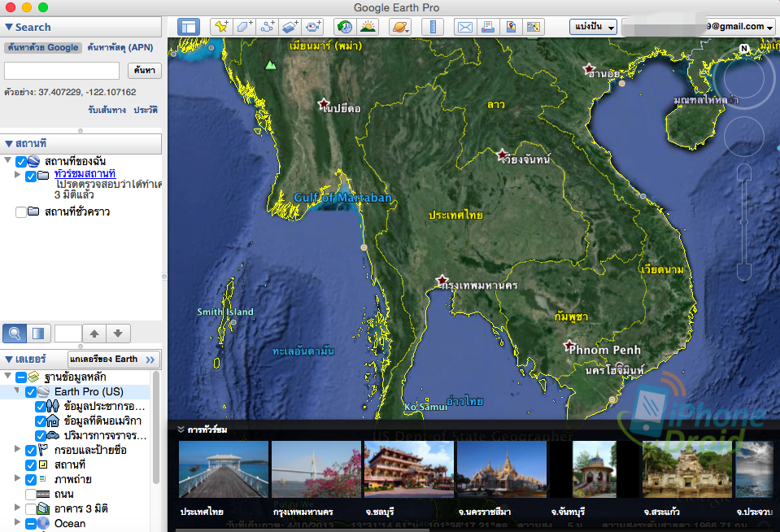The height and width of the screenshot is (532, 780).
Task: Add a path from the toolbar
Action: pyautogui.click(x=267, y=27)
